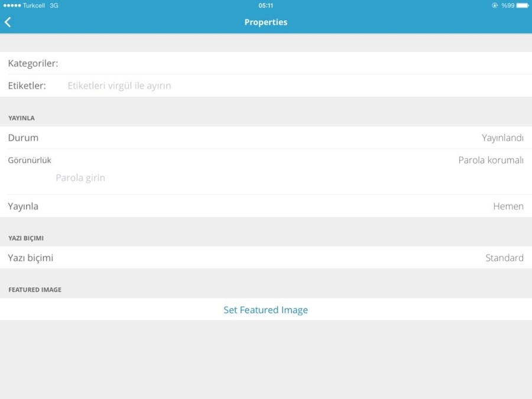Viewport: 532px width, 399px height.
Task: Open the Standard post format picker
Action: coord(504,258)
